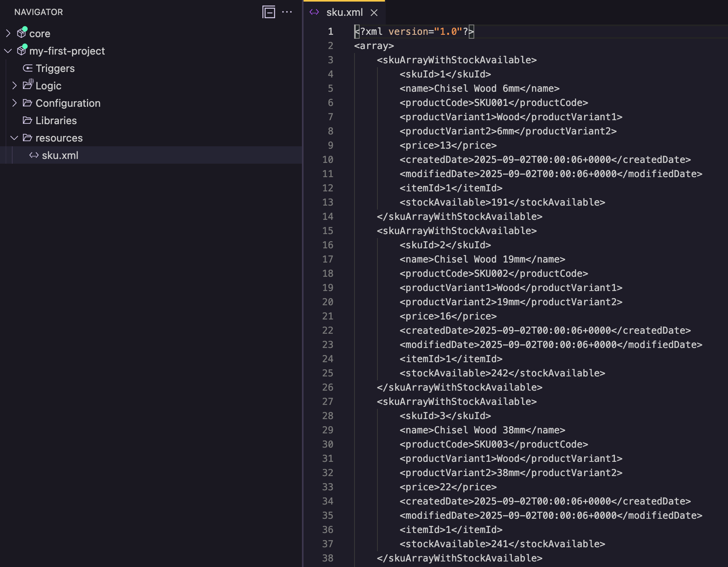728x567 pixels.
Task: Select my-first-project in the Navigator
Action: click(x=67, y=51)
